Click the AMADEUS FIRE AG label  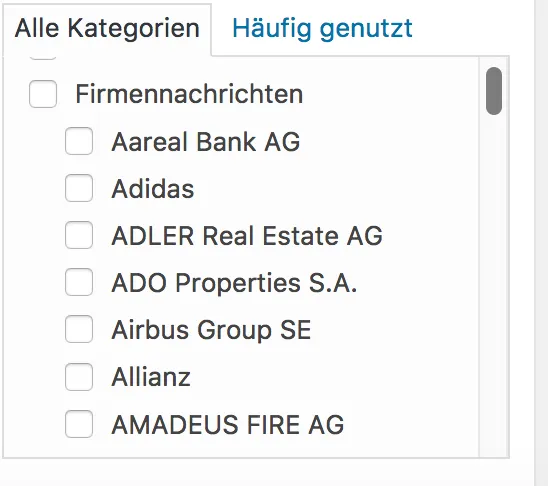pos(228,425)
